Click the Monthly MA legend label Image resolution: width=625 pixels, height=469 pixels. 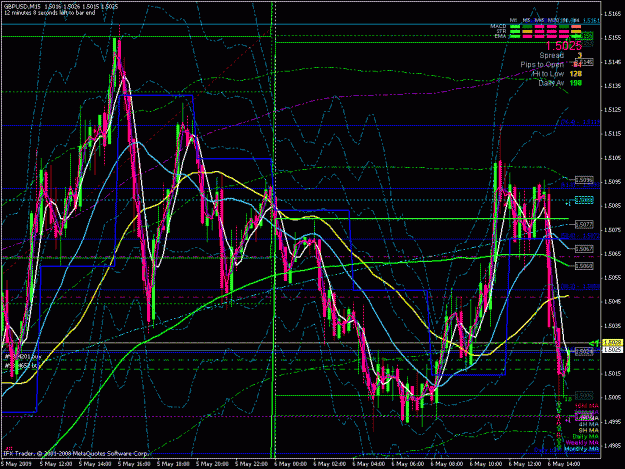point(582,449)
